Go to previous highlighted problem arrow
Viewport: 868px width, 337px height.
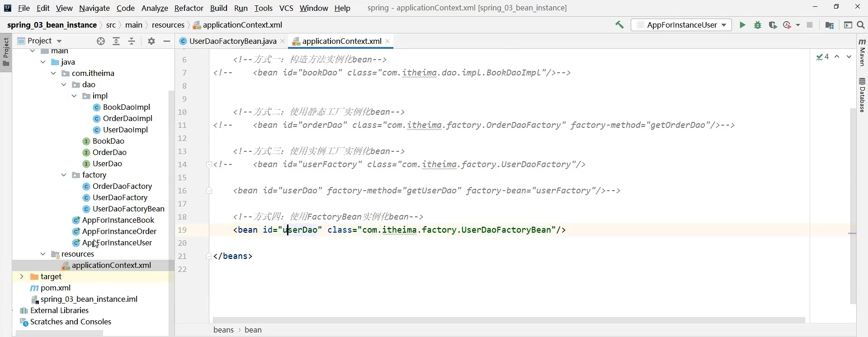[x=837, y=56]
